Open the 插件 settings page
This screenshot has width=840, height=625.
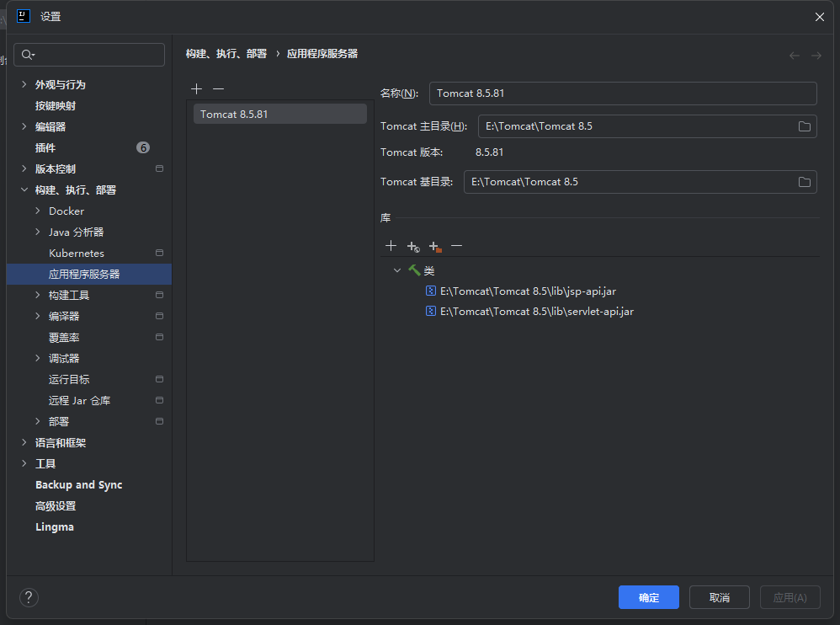coord(45,147)
